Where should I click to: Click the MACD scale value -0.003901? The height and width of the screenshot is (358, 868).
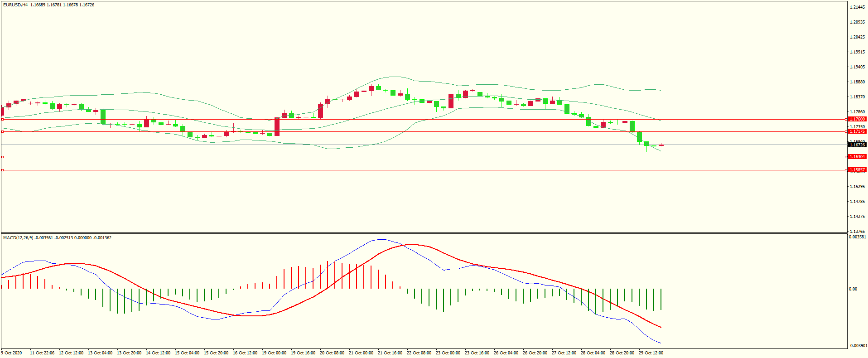[858, 346]
